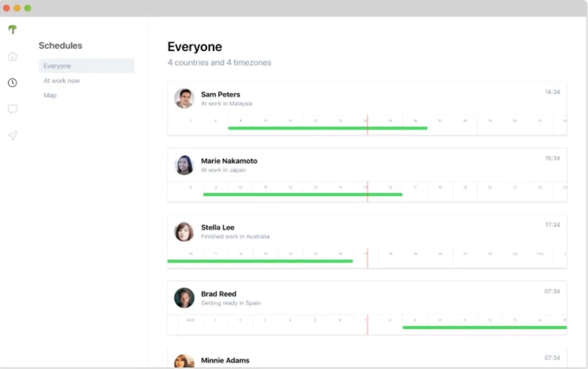This screenshot has height=369, width=588.
Task: Click Sam Peters' green work-hours bar
Action: pyautogui.click(x=327, y=128)
